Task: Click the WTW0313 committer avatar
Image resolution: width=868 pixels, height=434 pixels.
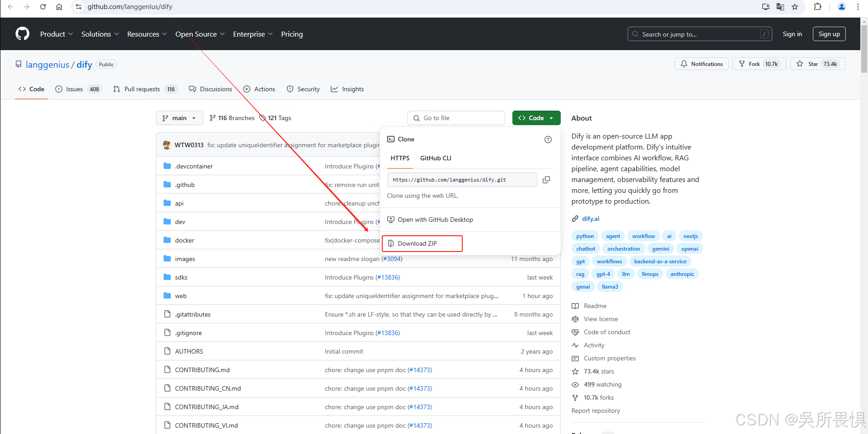Action: (x=167, y=145)
